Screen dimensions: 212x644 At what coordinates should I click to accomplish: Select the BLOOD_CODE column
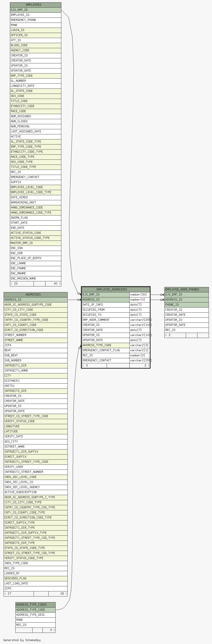(36, 45)
